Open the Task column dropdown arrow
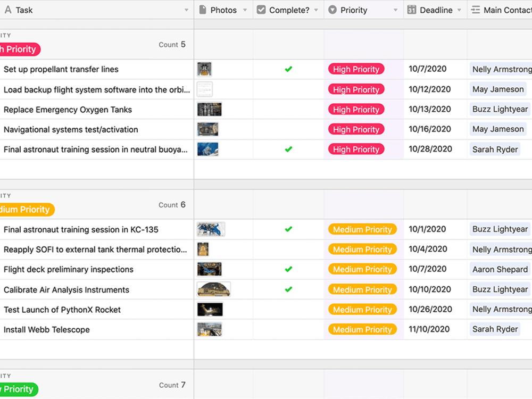This screenshot has width=532, height=399. point(186,10)
